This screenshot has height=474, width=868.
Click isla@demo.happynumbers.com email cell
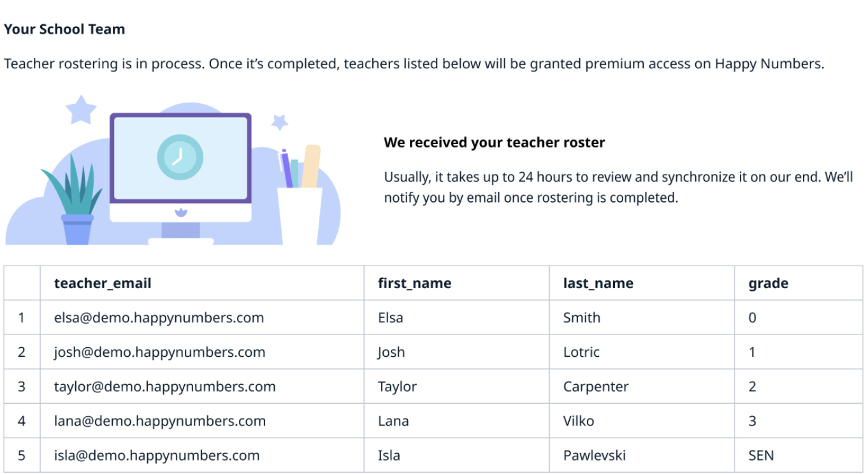coord(157,456)
